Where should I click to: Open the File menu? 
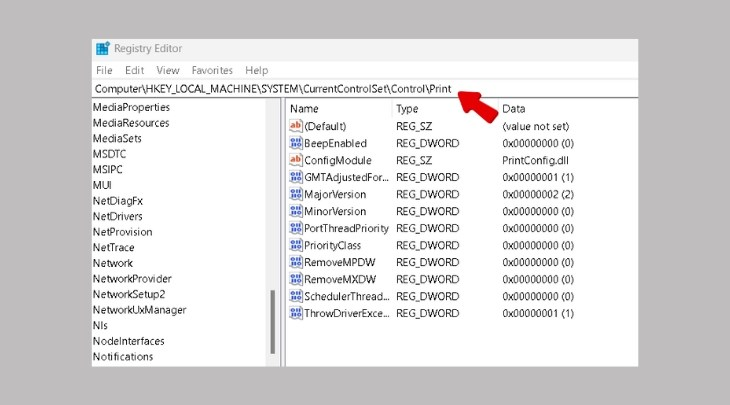pos(104,71)
